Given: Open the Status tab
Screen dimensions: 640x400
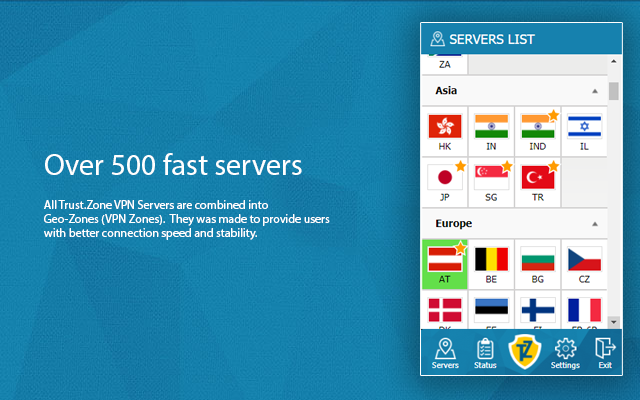Looking at the screenshot, I should pos(485,353).
